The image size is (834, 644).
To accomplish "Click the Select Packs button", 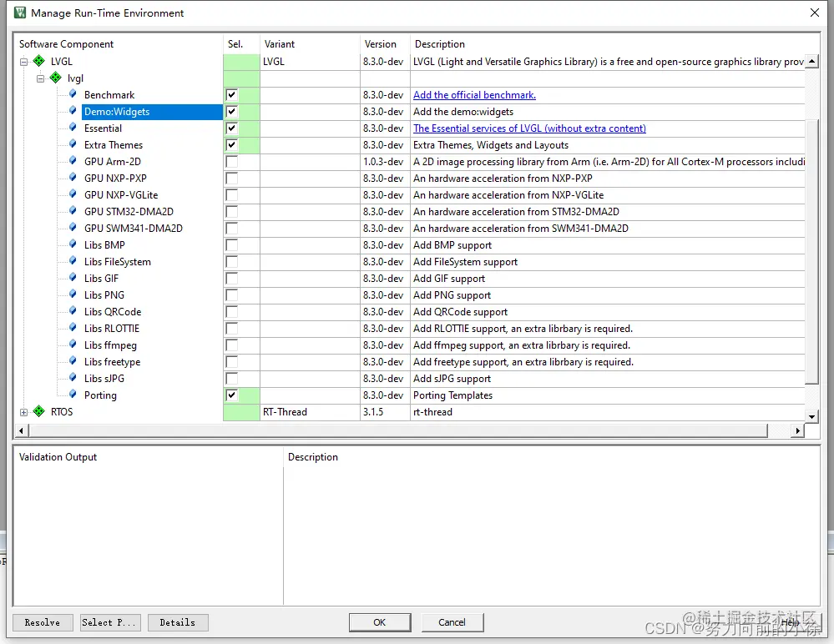I will coord(111,622).
